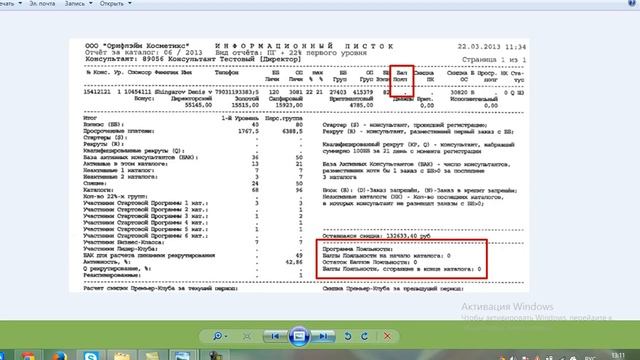Click the activity value 42,86

[294, 262]
